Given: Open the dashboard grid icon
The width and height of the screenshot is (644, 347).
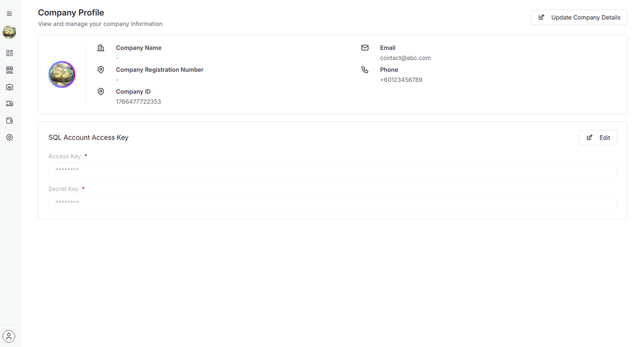Looking at the screenshot, I should (x=9, y=53).
